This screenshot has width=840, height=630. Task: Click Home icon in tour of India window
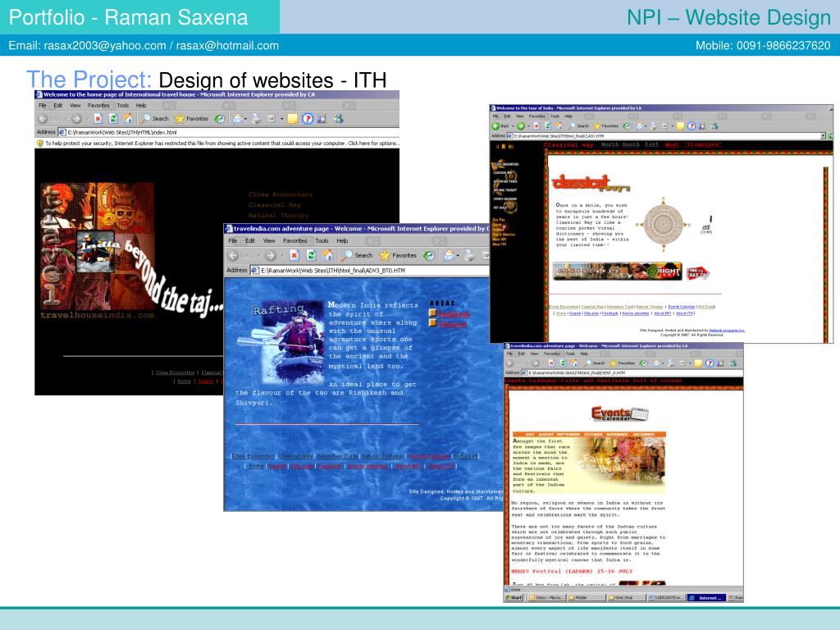pos(559,126)
